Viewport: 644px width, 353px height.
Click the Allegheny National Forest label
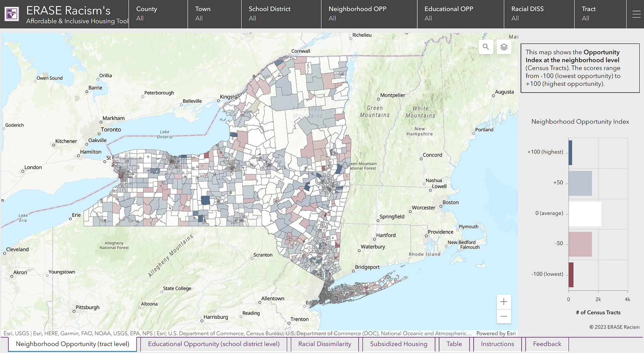click(114, 245)
